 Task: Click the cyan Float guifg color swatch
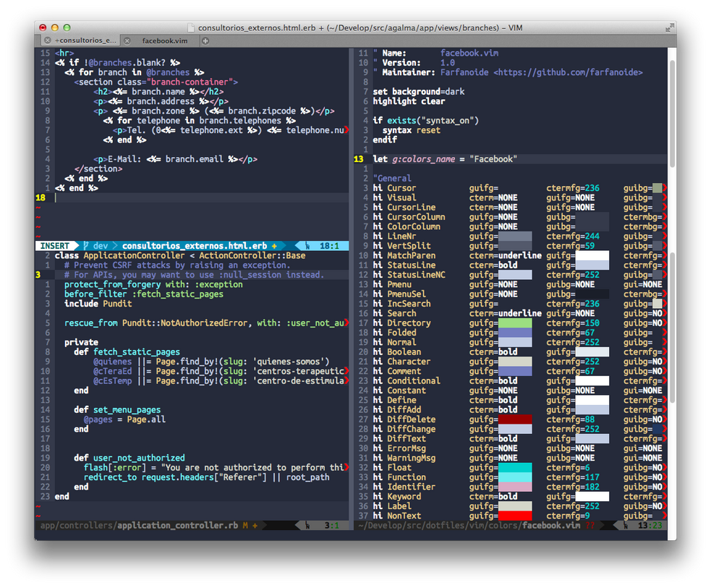coord(514,468)
